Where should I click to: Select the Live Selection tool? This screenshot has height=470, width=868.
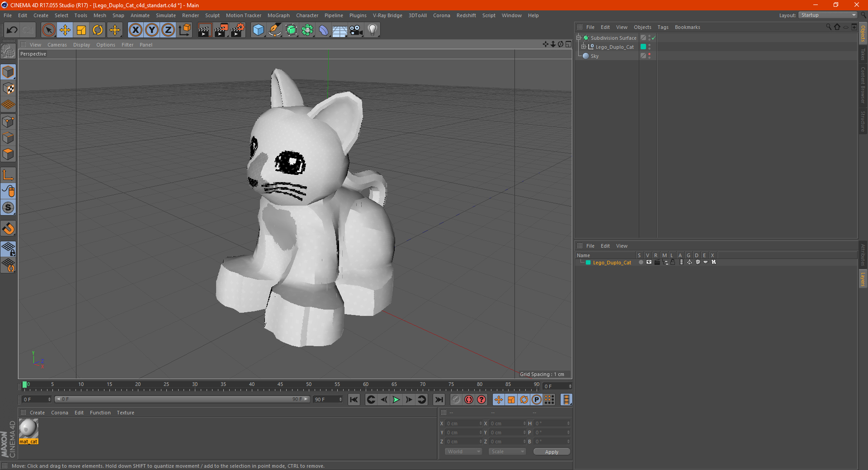click(x=48, y=30)
